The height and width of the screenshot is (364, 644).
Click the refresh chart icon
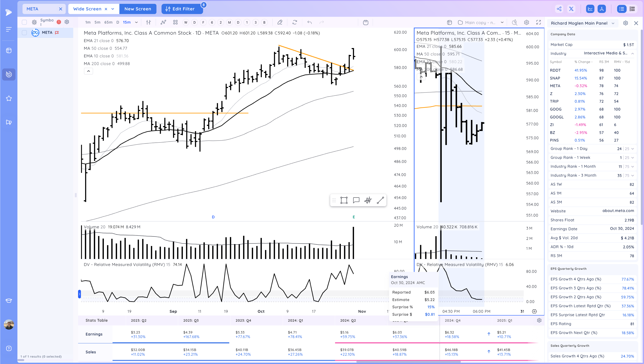pos(295,23)
